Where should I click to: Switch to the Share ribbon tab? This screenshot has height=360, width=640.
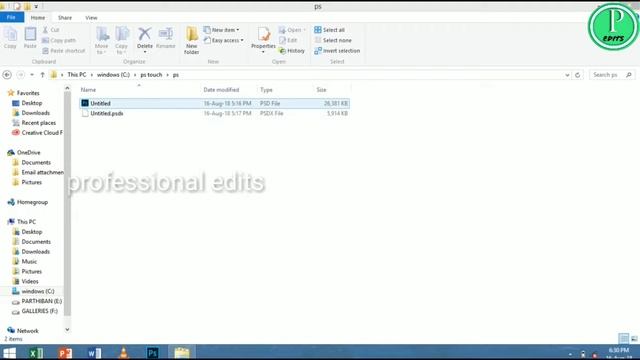pos(64,18)
